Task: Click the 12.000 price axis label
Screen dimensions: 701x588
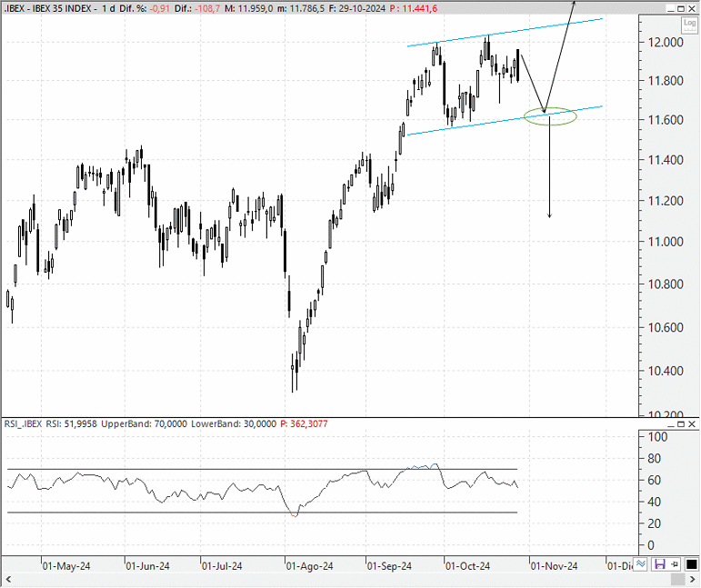Action: tap(666, 42)
